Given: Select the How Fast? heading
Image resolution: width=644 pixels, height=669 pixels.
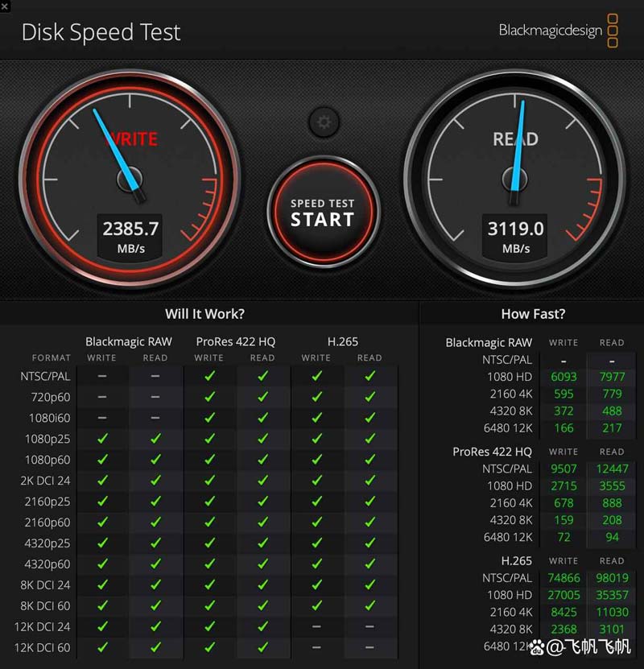Looking at the screenshot, I should click(x=533, y=314).
